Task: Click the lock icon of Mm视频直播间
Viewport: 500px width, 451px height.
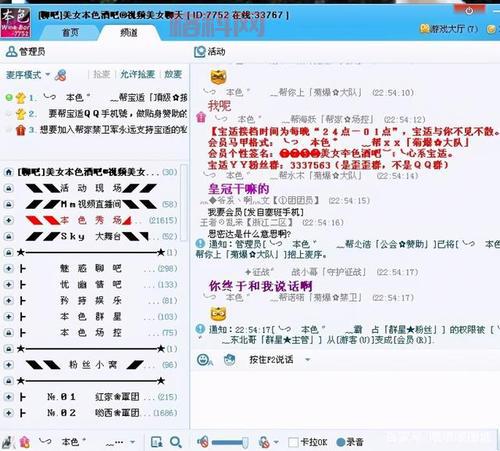Action: 9,204
